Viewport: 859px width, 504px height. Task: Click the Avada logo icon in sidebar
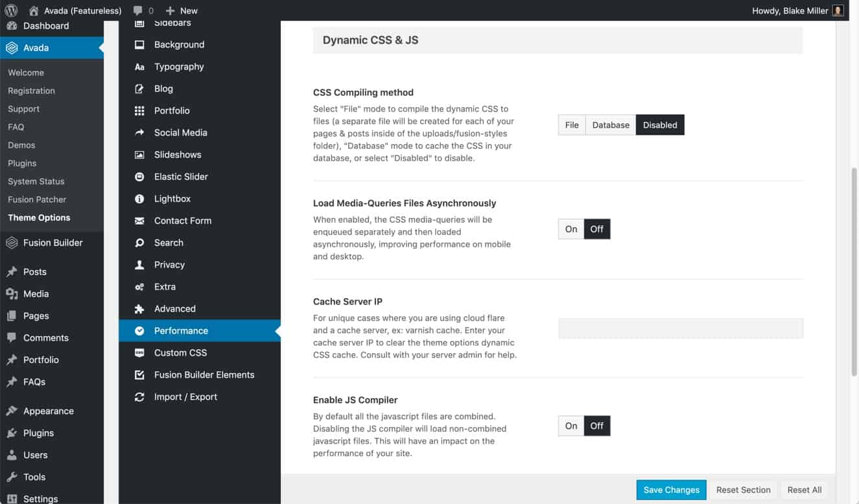12,48
